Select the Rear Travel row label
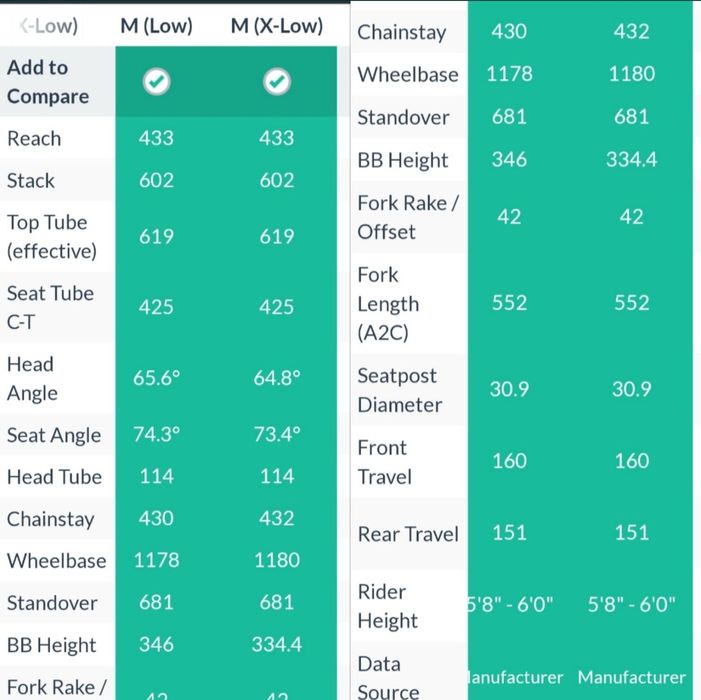This screenshot has height=700, width=701. 408,534
